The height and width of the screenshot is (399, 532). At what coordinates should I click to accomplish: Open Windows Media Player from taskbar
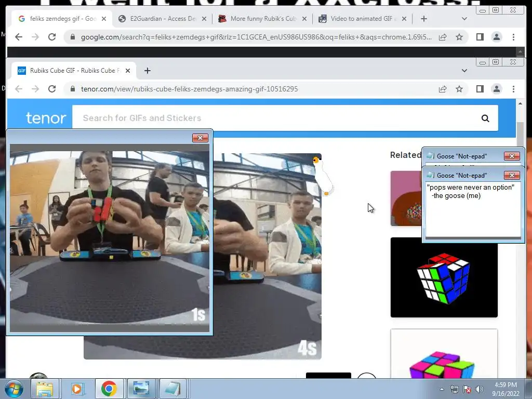[77, 389]
